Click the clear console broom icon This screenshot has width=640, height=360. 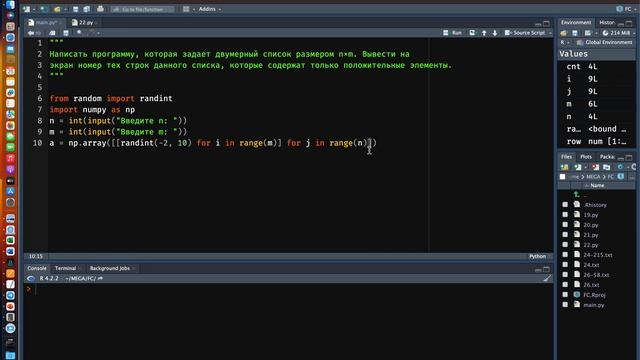click(x=547, y=278)
